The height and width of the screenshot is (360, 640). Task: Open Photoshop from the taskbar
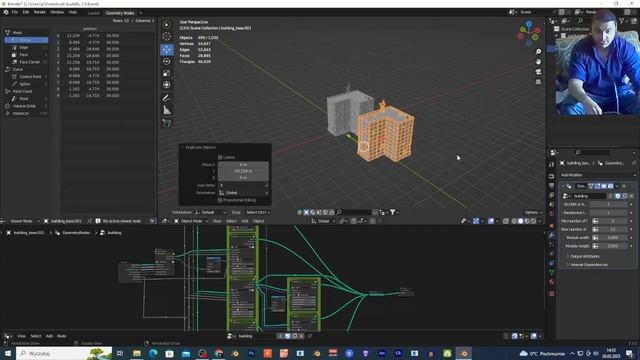251,353
